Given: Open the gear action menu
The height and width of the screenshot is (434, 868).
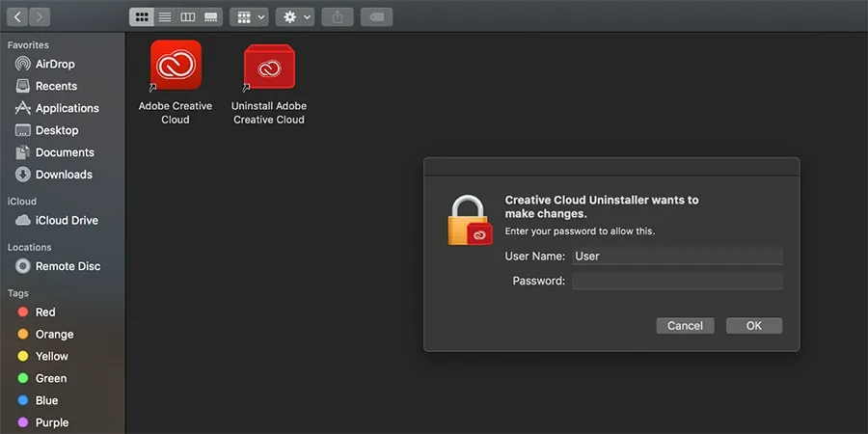Looking at the screenshot, I should click(295, 17).
